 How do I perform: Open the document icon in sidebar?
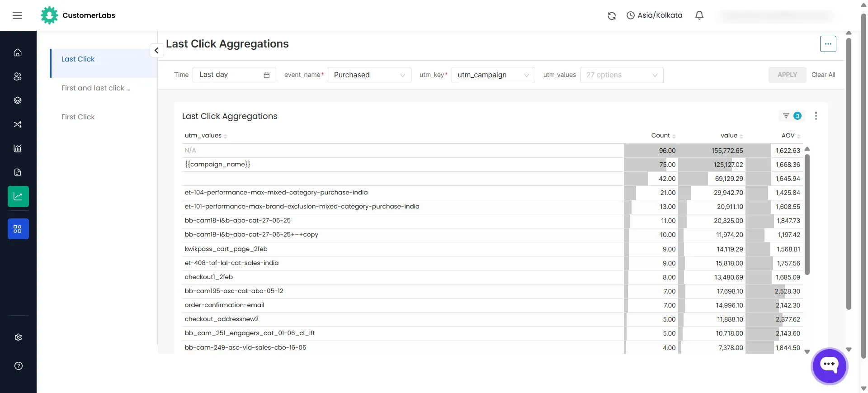click(x=18, y=172)
